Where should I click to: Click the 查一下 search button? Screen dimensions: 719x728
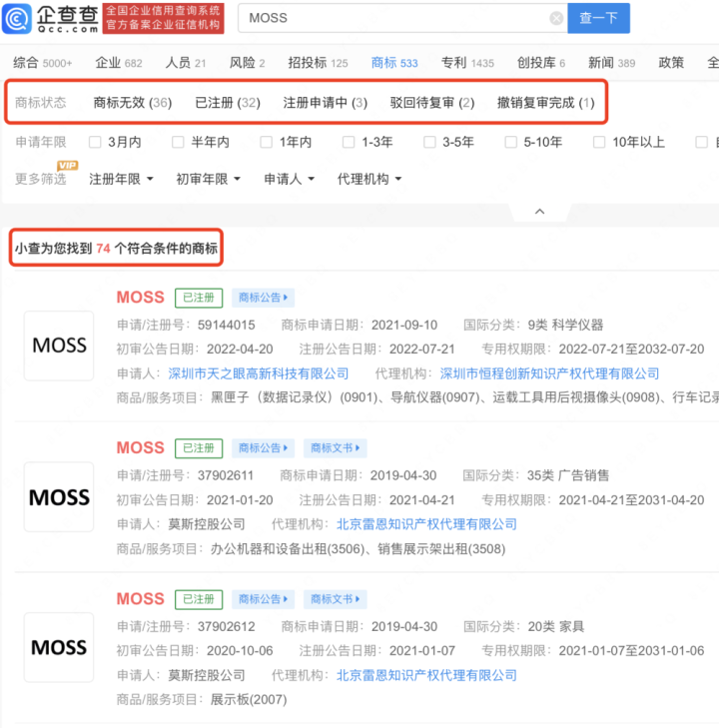coord(598,18)
